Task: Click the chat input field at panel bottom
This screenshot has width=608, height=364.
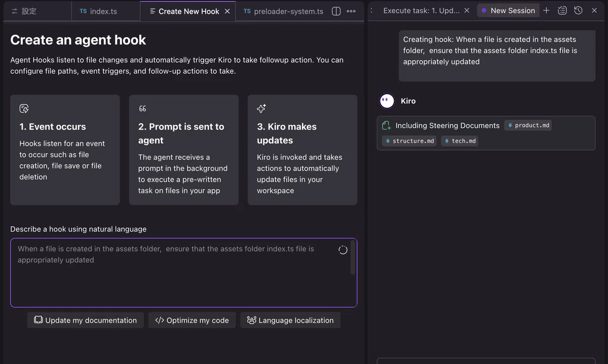Action: point(486,361)
